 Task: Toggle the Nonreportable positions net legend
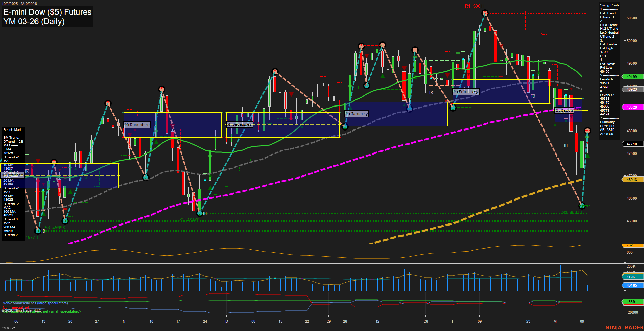[x=41, y=312]
